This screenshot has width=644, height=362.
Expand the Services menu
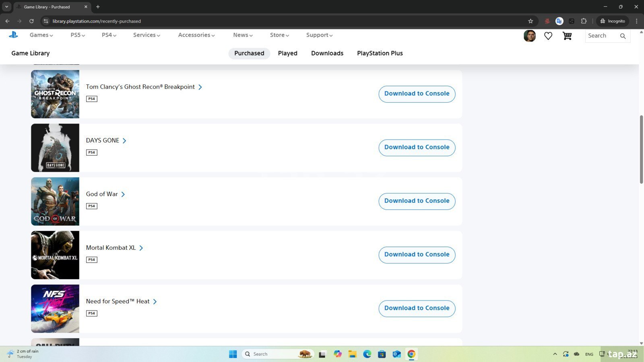(147, 35)
